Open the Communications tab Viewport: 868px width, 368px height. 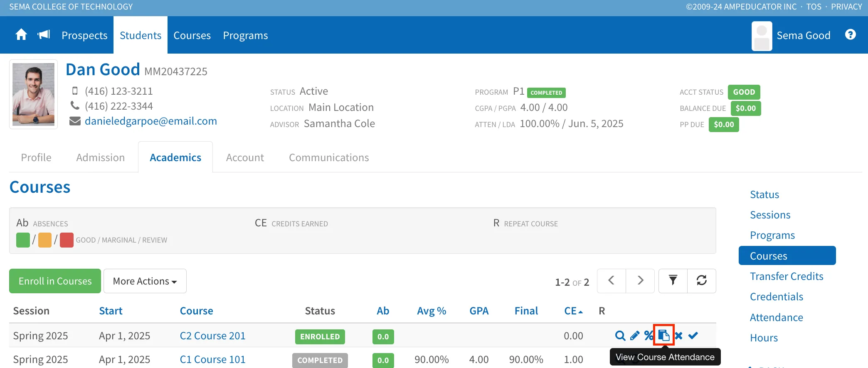tap(329, 157)
